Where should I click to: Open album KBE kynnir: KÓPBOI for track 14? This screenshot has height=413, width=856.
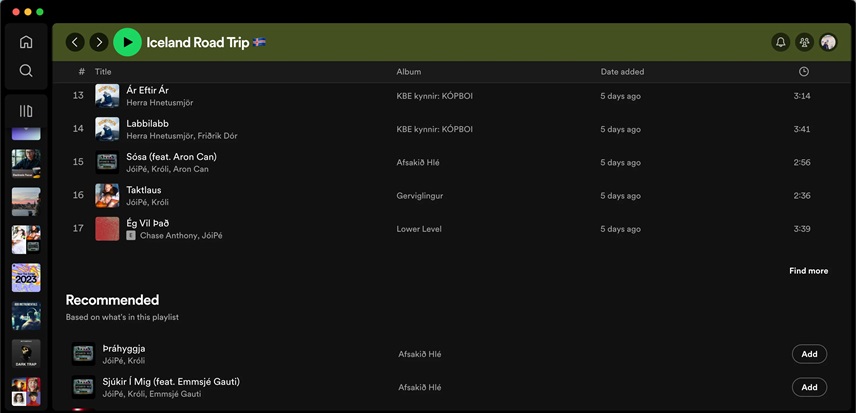tap(435, 129)
